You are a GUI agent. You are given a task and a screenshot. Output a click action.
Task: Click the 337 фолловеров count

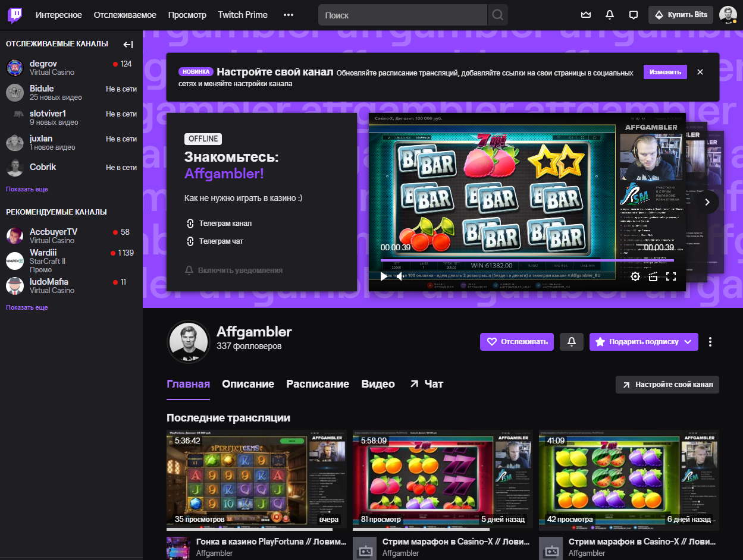point(249,346)
